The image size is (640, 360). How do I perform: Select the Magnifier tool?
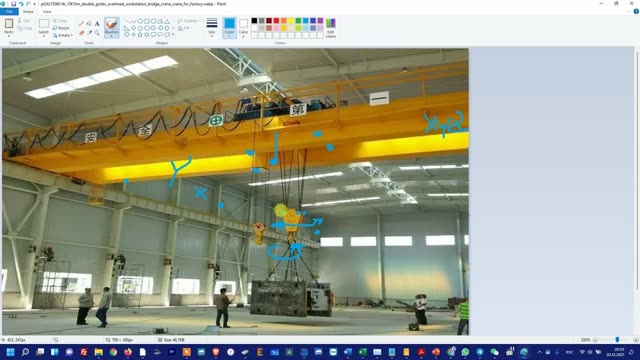[x=97, y=33]
